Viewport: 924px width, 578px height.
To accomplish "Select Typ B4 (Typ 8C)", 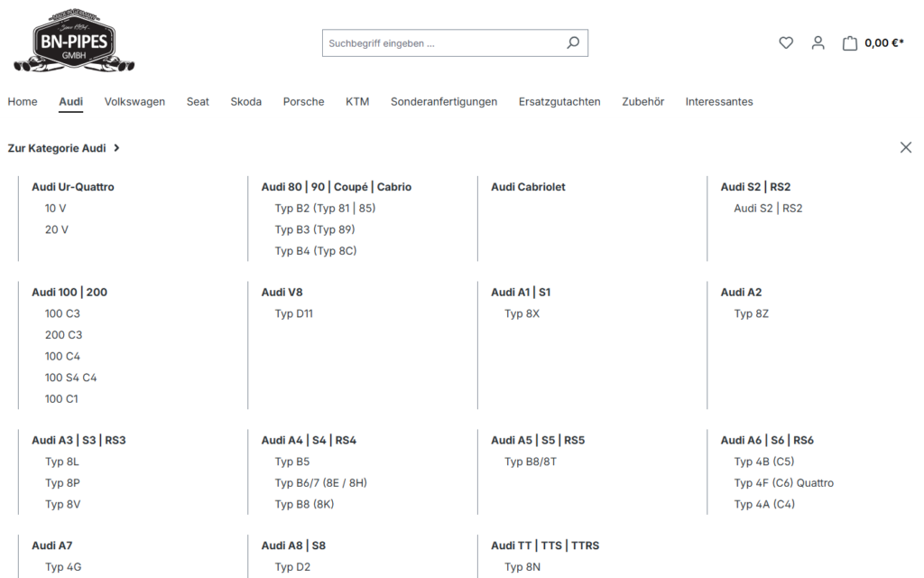I will 316,251.
